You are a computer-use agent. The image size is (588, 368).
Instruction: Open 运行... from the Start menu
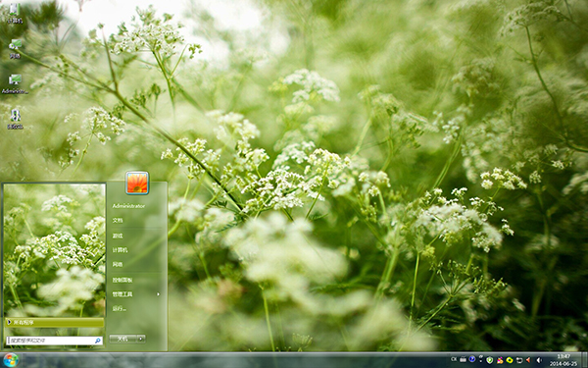click(120, 309)
